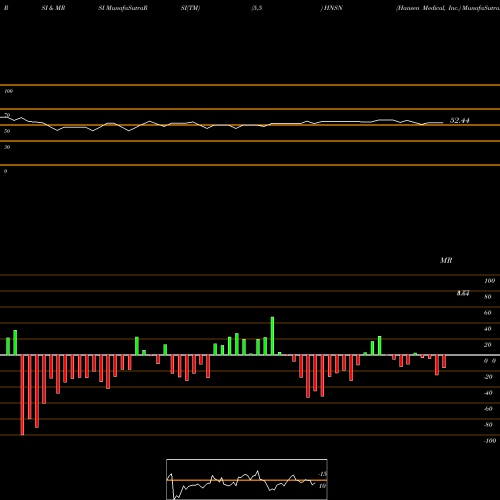Image resolution: width=500 pixels, height=500 pixels.
Task: Select the longest red MR bar reaching -100
Action: click(x=22, y=395)
